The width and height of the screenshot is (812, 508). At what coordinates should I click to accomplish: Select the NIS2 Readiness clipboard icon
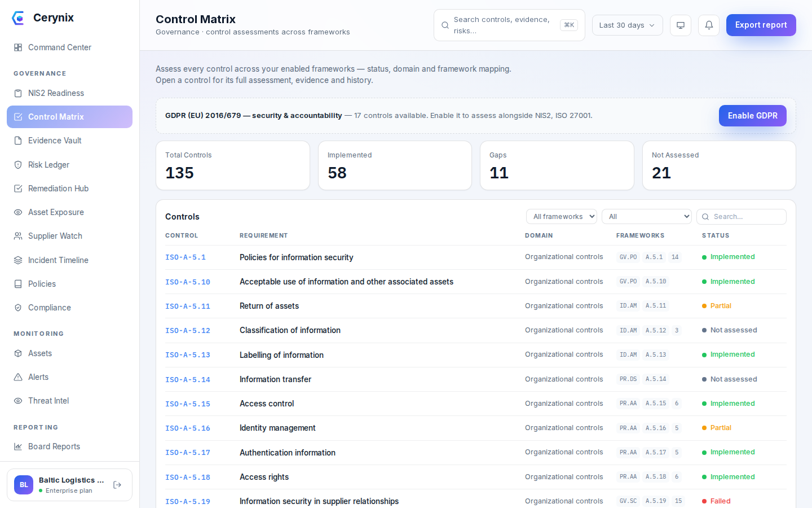click(x=18, y=93)
